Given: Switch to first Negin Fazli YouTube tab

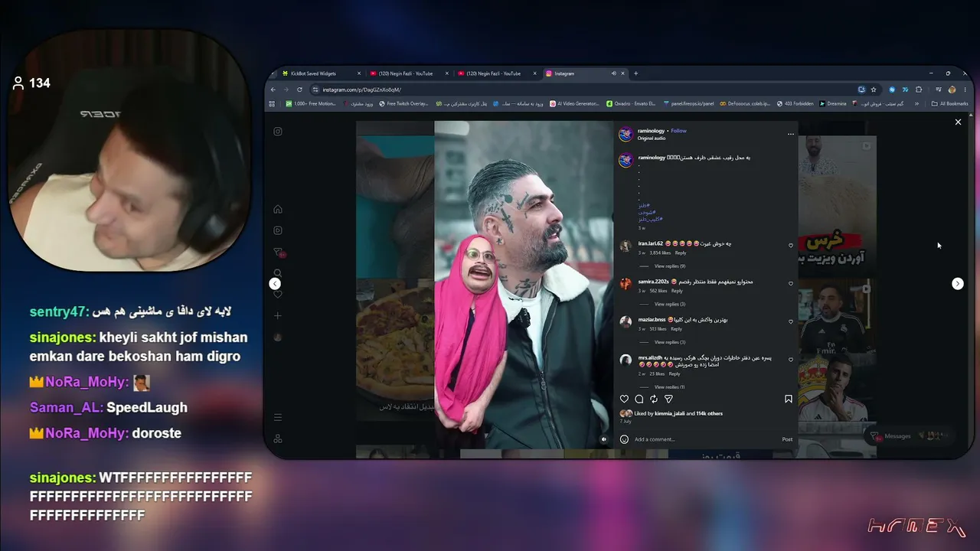Looking at the screenshot, I should click(x=408, y=73).
